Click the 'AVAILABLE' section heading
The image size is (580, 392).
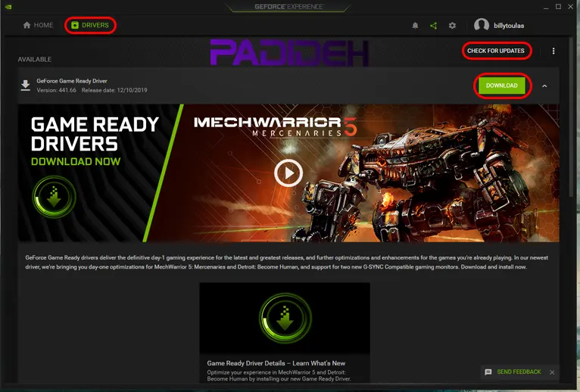[35, 59]
